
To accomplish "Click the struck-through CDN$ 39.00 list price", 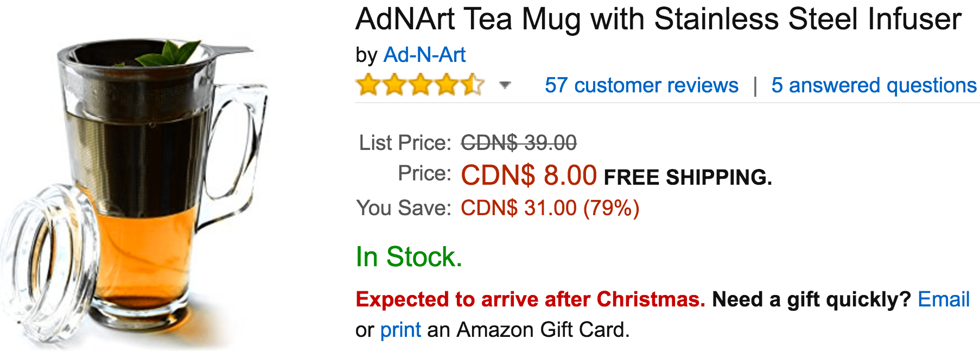I will click(x=519, y=143).
